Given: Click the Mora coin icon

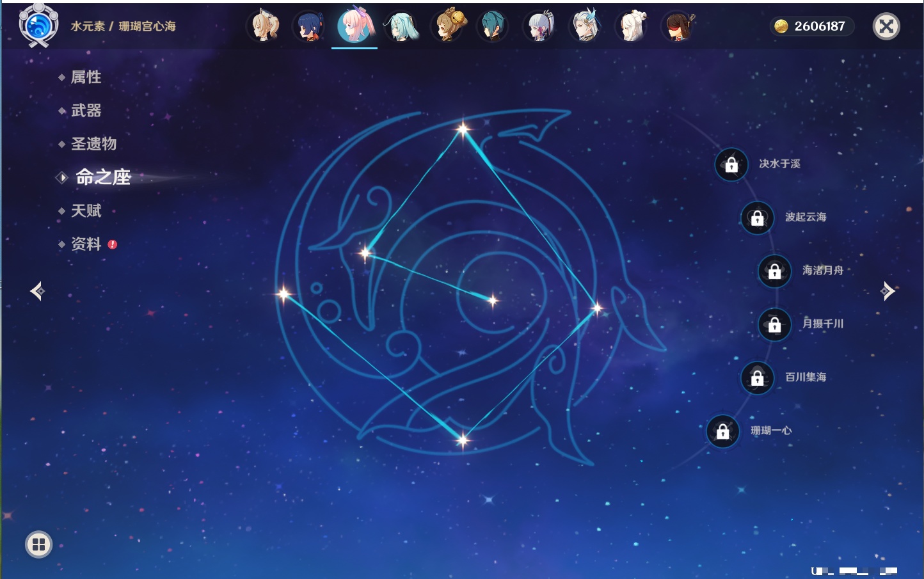Looking at the screenshot, I should pos(781,26).
